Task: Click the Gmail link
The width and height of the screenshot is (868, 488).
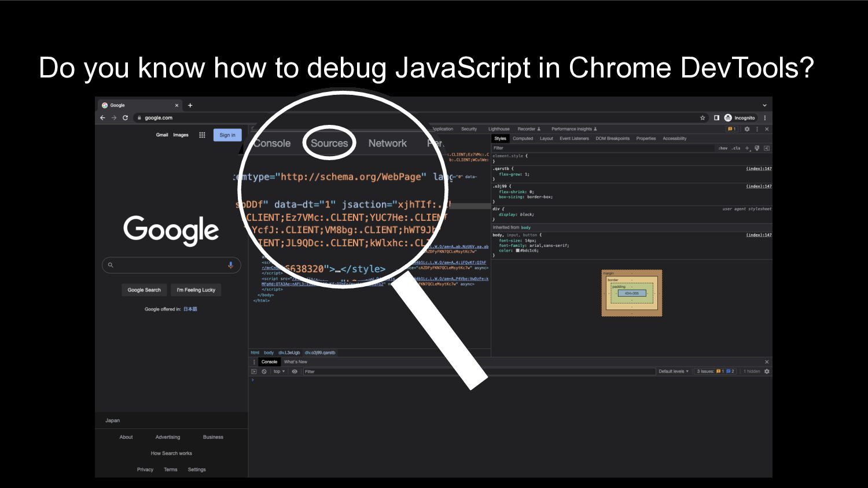Action: point(162,135)
